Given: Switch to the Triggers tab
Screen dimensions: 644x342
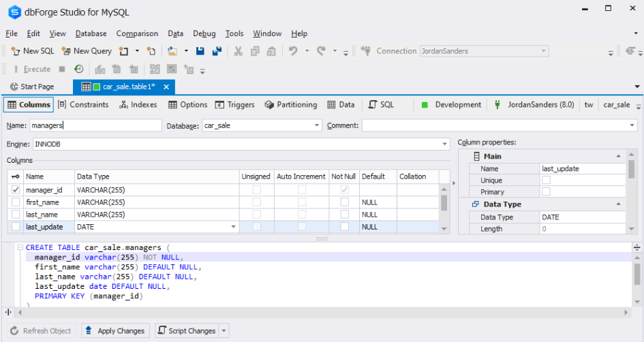Looking at the screenshot, I should coord(235,105).
